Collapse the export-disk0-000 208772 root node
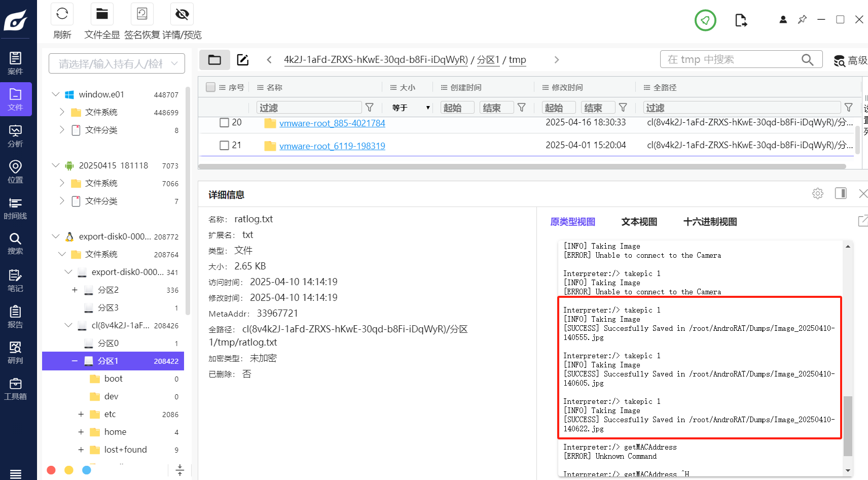868x480 pixels. pos(56,236)
